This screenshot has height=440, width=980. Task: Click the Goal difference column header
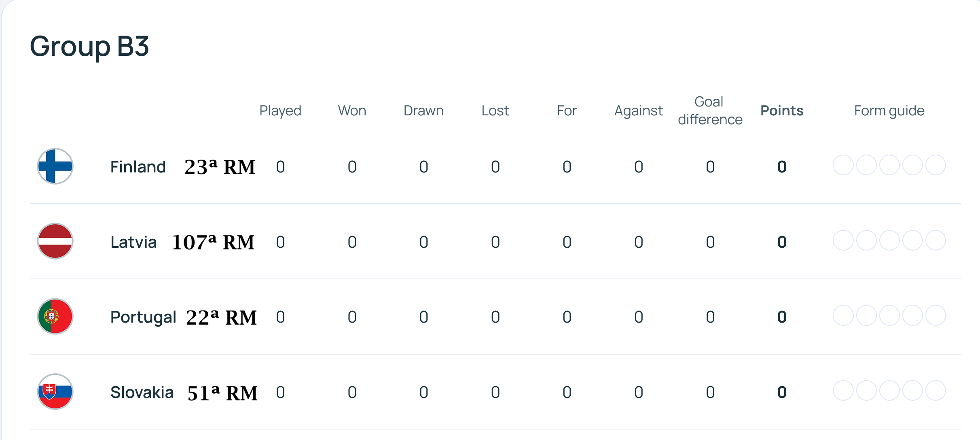tap(710, 111)
